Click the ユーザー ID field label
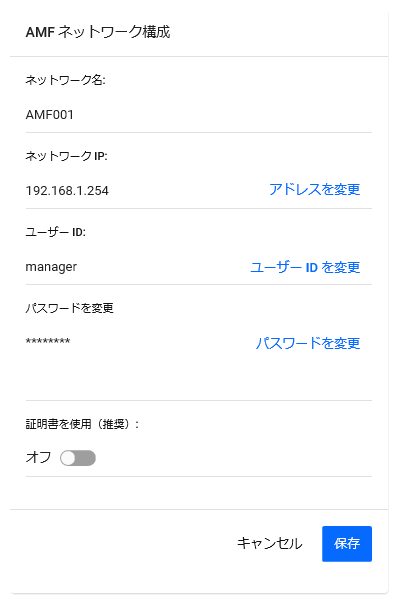 pyautogui.click(x=56, y=232)
